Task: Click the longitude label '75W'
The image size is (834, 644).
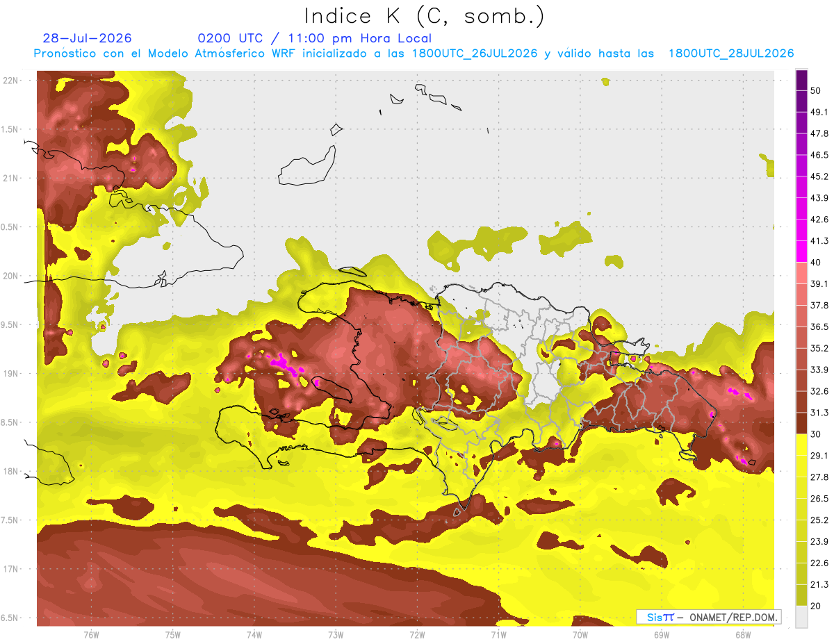Action: 173,635
